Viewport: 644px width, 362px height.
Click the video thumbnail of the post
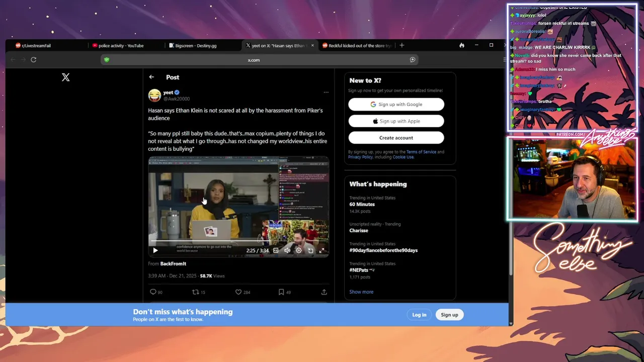click(x=238, y=207)
